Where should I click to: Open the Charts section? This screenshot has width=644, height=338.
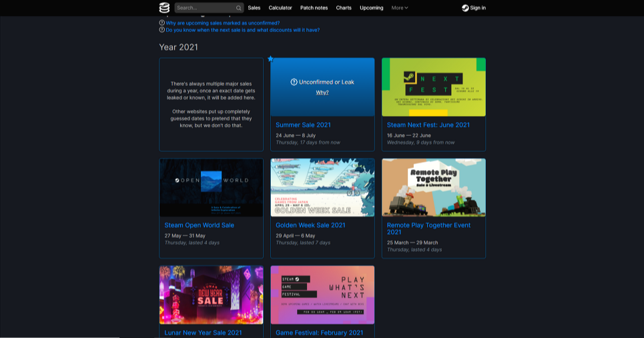(344, 8)
